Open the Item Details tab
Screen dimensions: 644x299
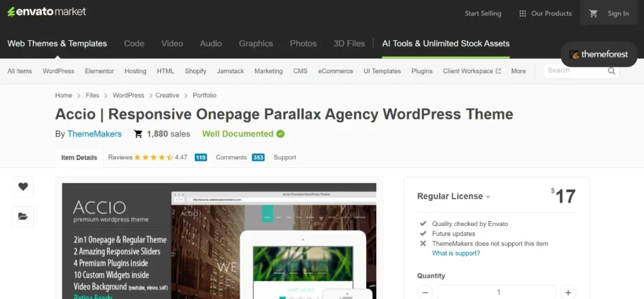[79, 157]
